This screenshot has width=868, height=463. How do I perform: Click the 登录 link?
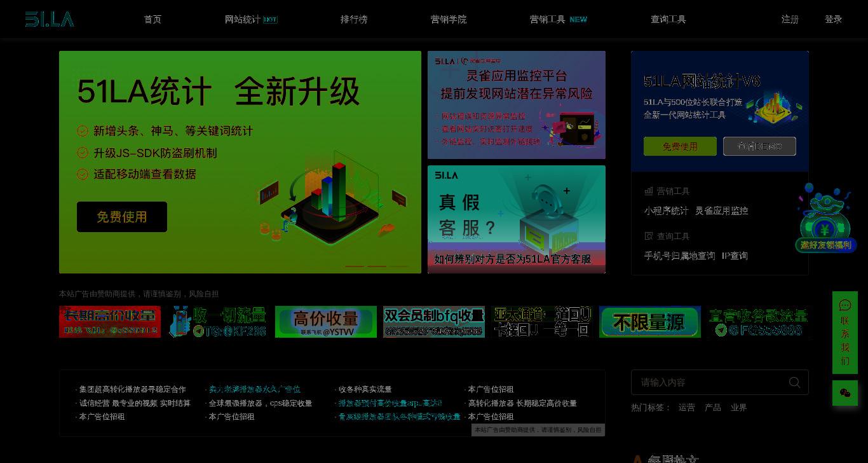[x=833, y=19]
